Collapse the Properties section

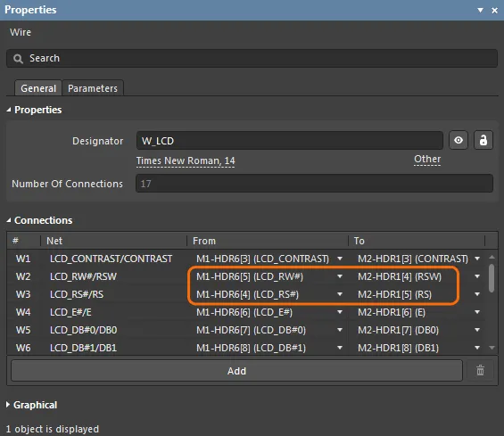pyautogui.click(x=9, y=110)
